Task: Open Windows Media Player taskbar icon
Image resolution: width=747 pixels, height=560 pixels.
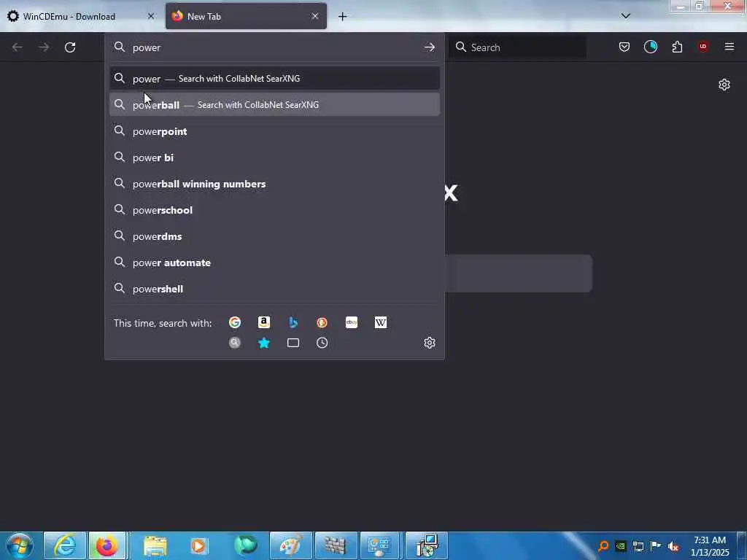Action: [x=200, y=545]
